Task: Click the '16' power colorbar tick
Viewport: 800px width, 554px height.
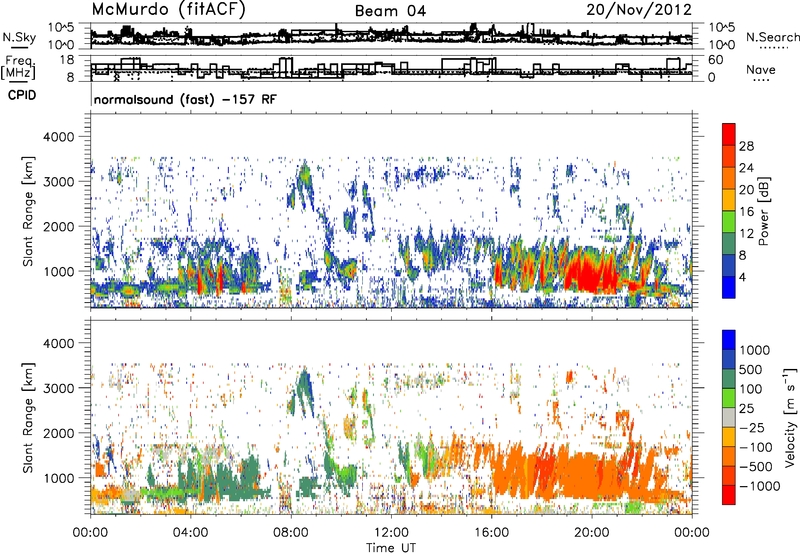Action: coord(746,212)
